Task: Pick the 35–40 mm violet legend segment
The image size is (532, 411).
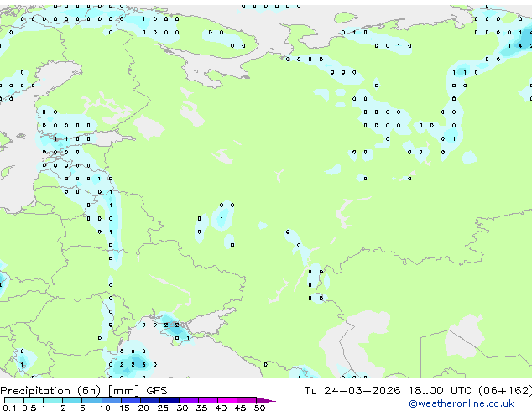Action: point(207,400)
